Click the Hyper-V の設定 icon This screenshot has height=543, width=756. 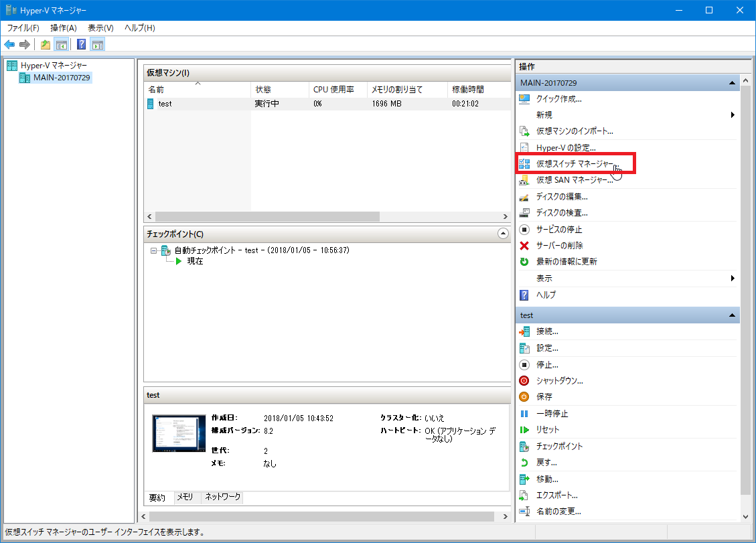click(524, 147)
